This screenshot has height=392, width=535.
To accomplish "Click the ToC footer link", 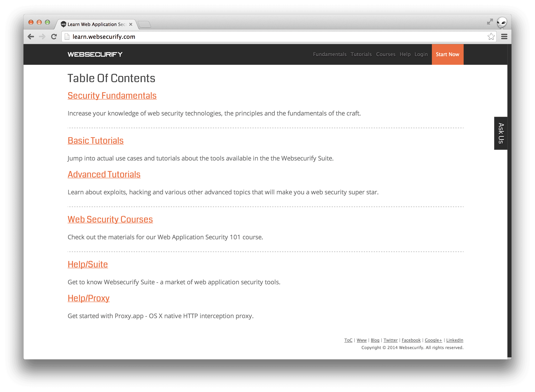I will pos(348,340).
